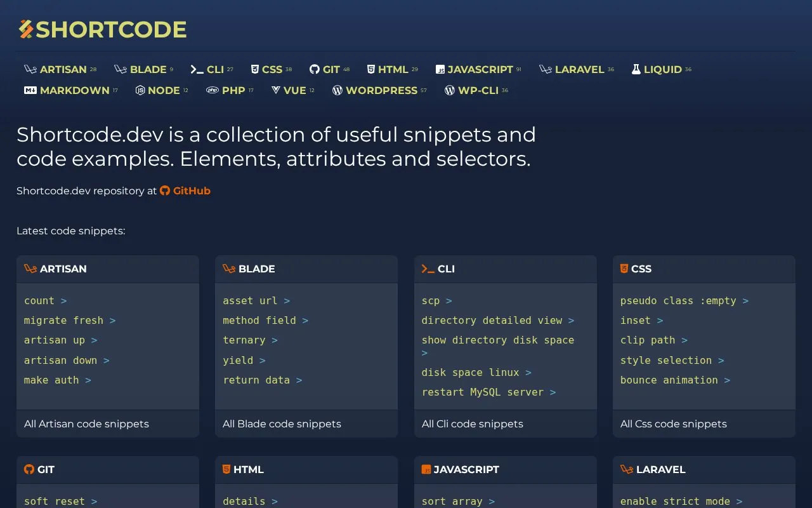Screen dimensions: 812x508
Task: Open All Cli code snippets
Action: [473, 424]
